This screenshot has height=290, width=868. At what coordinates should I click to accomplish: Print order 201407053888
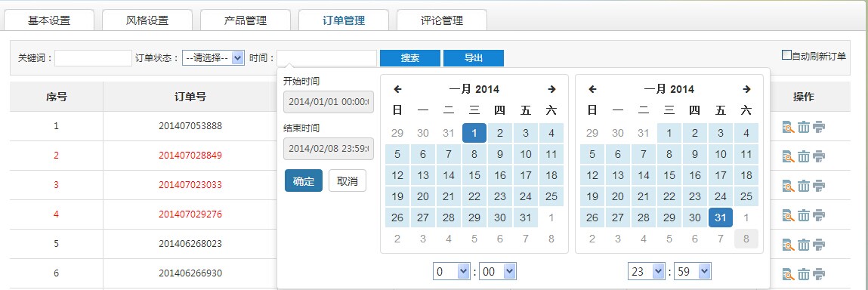pyautogui.click(x=819, y=128)
